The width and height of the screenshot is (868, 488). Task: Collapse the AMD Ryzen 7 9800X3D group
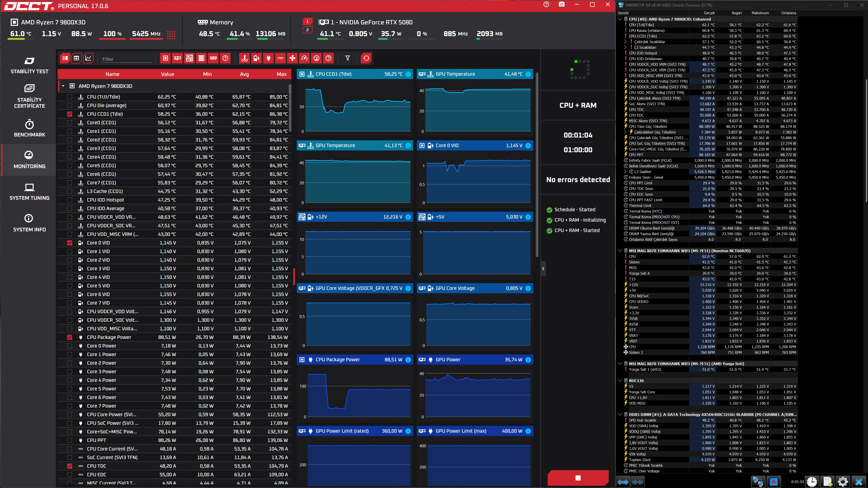tap(63, 86)
